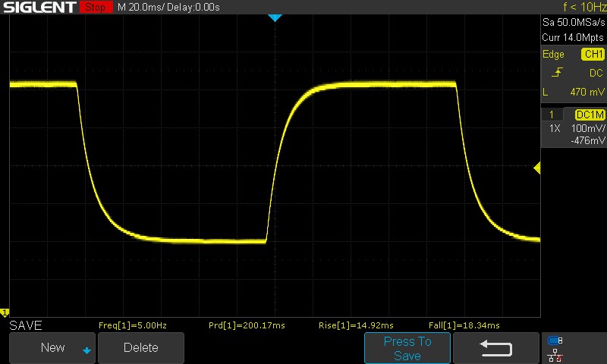Click the red Stop status indicator
607x364 pixels.
tap(96, 7)
